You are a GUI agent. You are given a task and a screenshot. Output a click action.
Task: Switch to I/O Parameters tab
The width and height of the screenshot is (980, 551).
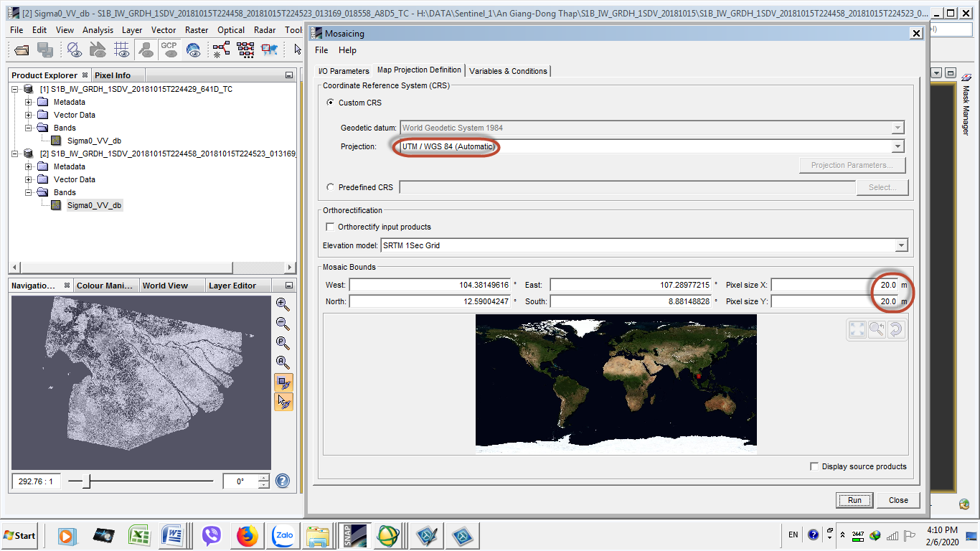(344, 71)
